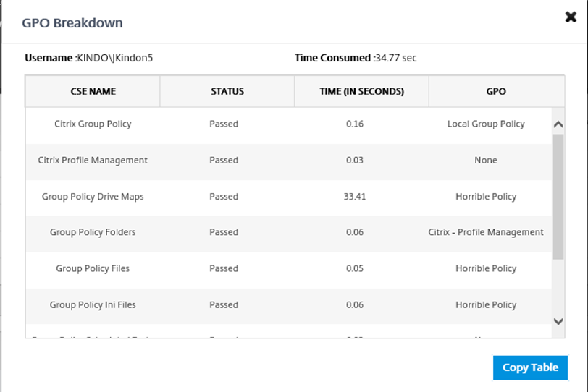Click the table scrollbar up arrow
The image size is (588, 392).
pos(558,124)
